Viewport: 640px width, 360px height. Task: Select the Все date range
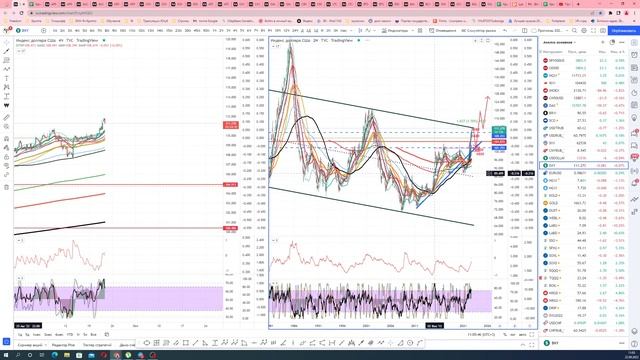tap(93, 335)
